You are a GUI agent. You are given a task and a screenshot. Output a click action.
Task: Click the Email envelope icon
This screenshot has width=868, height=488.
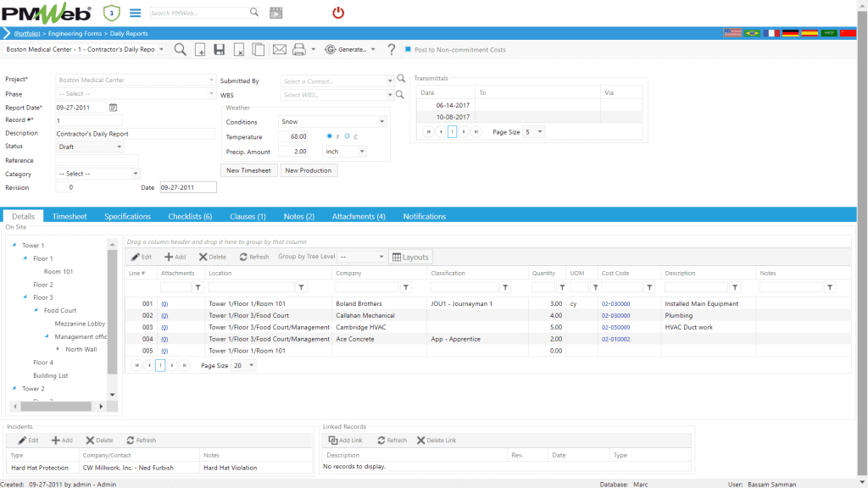click(x=280, y=50)
